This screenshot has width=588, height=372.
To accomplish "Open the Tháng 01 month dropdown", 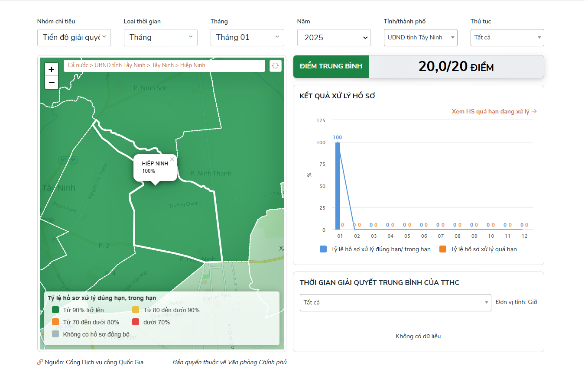I will coord(247,38).
